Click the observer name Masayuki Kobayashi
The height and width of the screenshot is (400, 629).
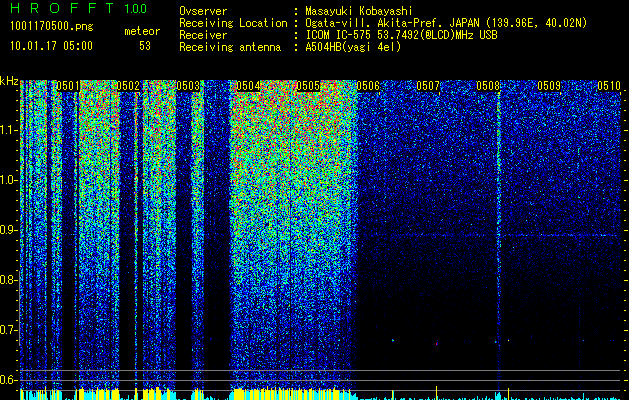click(359, 11)
